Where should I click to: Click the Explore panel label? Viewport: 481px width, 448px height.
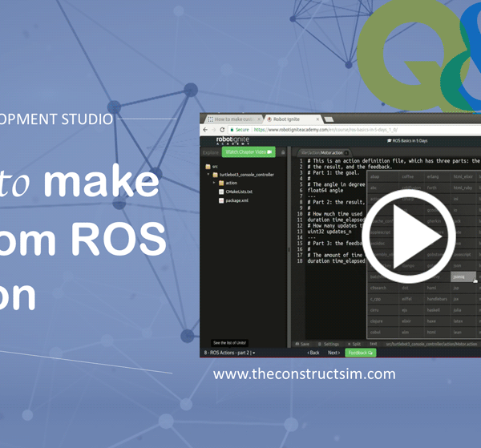211,152
